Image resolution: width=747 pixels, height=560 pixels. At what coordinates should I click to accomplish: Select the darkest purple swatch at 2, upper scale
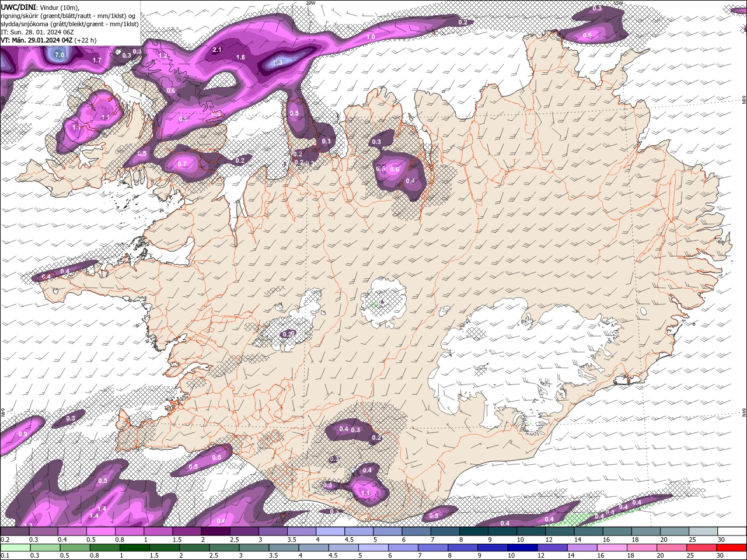[x=215, y=531]
